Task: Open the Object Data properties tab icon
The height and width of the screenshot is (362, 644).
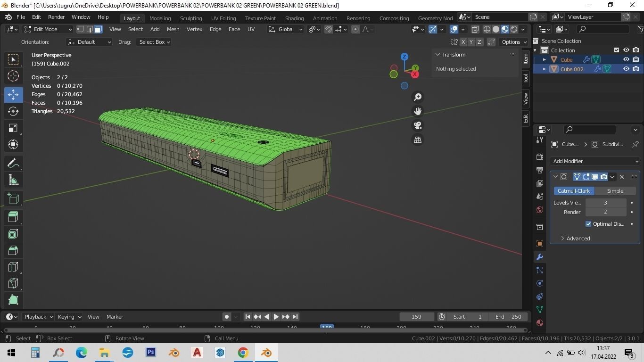Action: [x=540, y=310]
